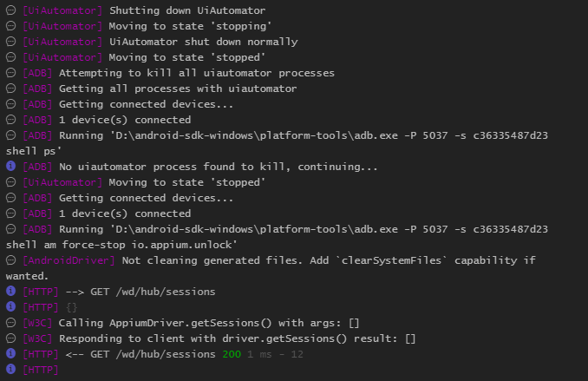Click debug icon beside AndroidDriver log line
Screen dimensions: 588x381
point(11,259)
